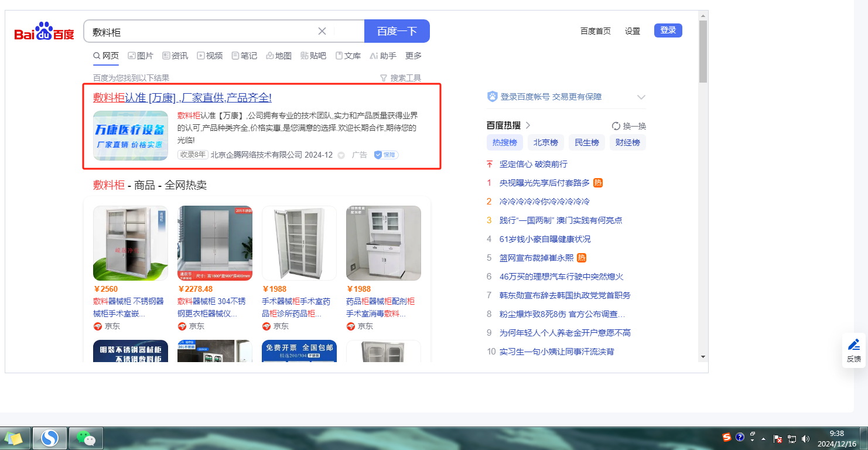Select the 热搜榜 ranking tab

pos(505,142)
